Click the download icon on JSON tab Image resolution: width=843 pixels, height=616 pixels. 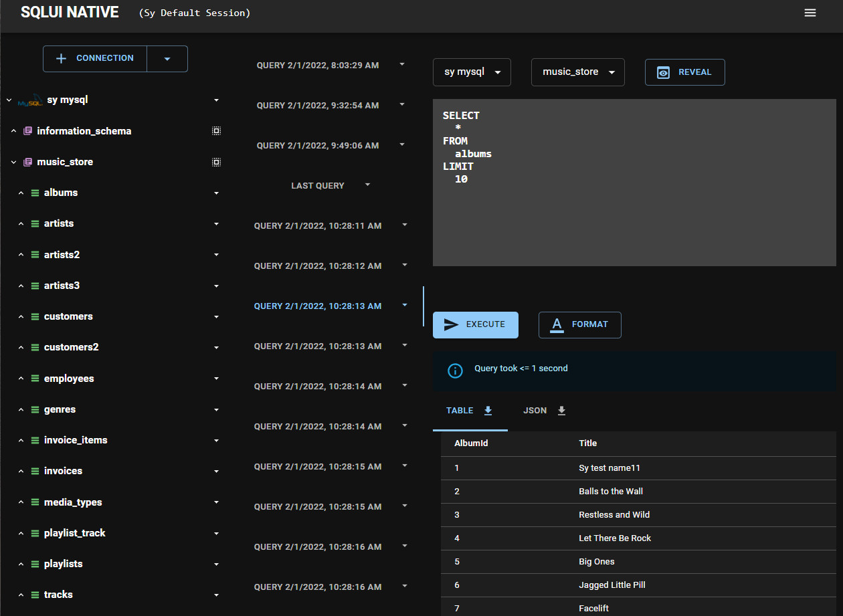(562, 411)
